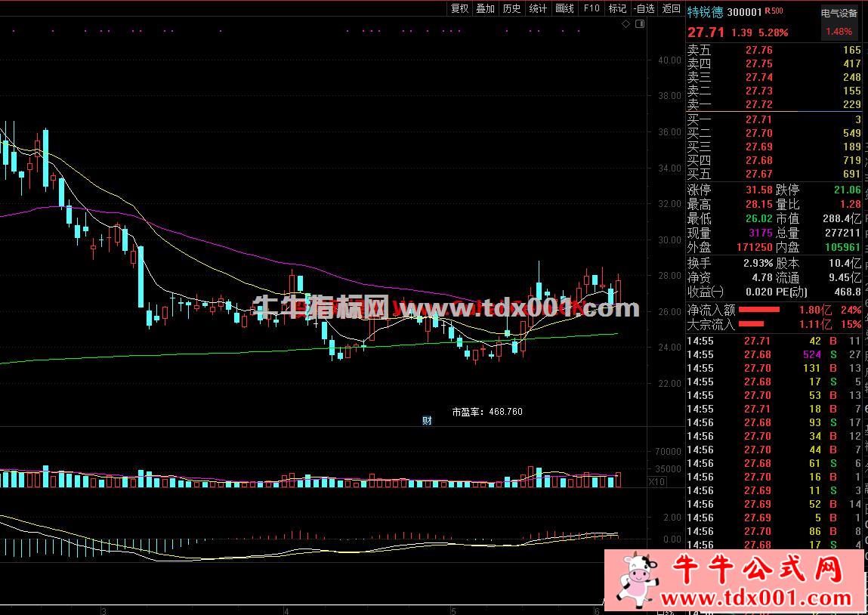This screenshot has width=868, height=615.
Task: Select the tick trade with volume 131 B
Action: pyautogui.click(x=774, y=369)
